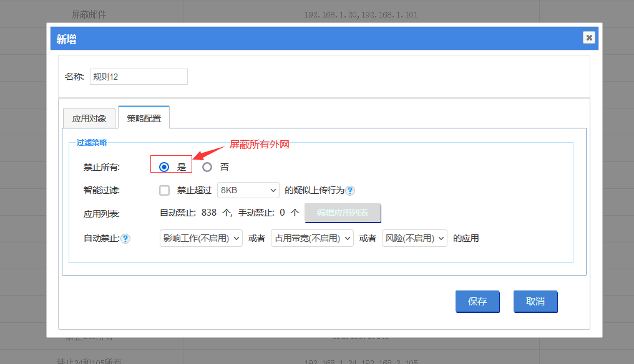The height and width of the screenshot is (364, 634).
Task: Select the 否 radio button for 禁止所有
Action: (207, 167)
